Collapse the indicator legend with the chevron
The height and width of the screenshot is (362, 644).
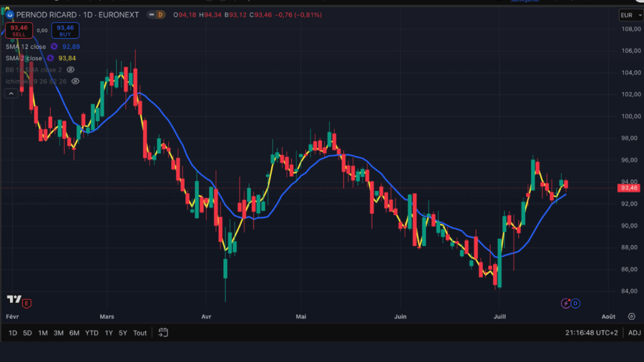[11, 94]
